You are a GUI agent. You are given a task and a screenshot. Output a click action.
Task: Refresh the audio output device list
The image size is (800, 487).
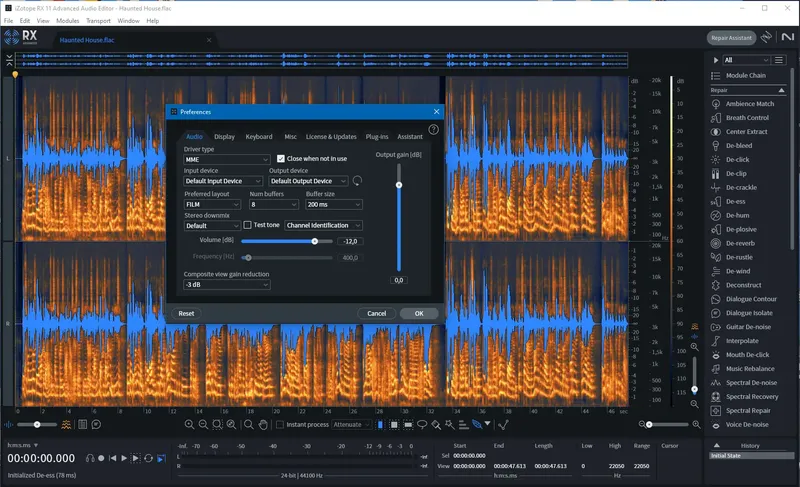point(357,181)
